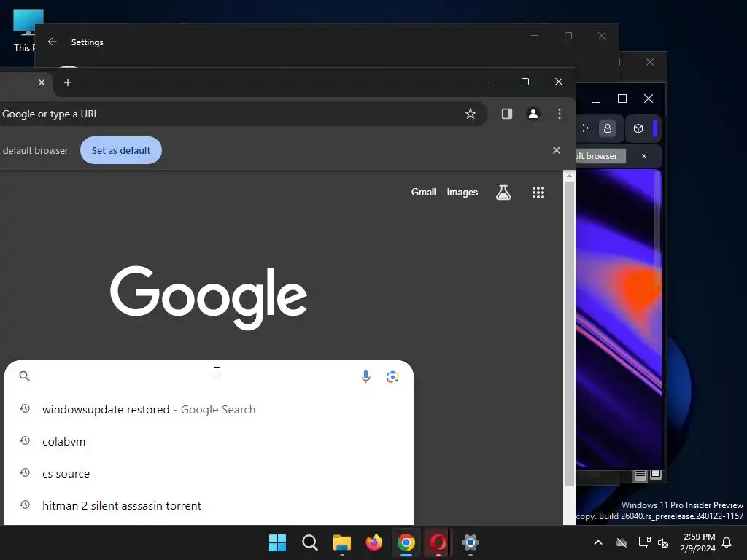747x560 pixels.
Task: Select 'hitman 2 silent assasin torrent' suggestion
Action: (x=209, y=506)
